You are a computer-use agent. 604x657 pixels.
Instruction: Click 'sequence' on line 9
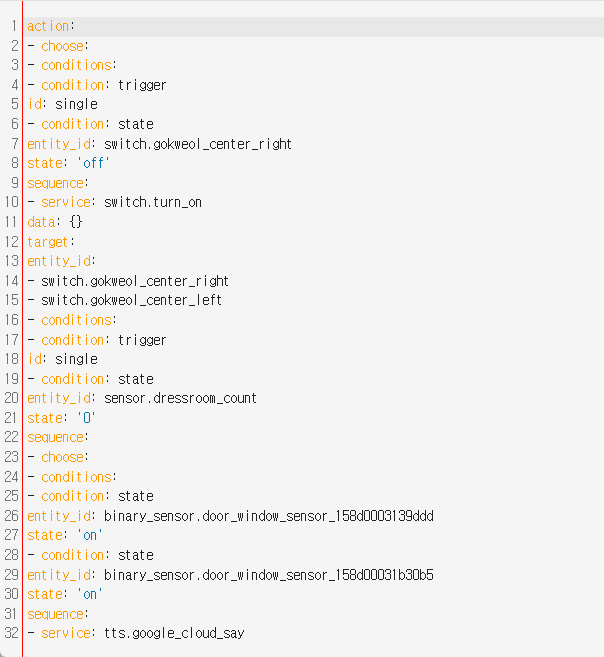pos(55,184)
